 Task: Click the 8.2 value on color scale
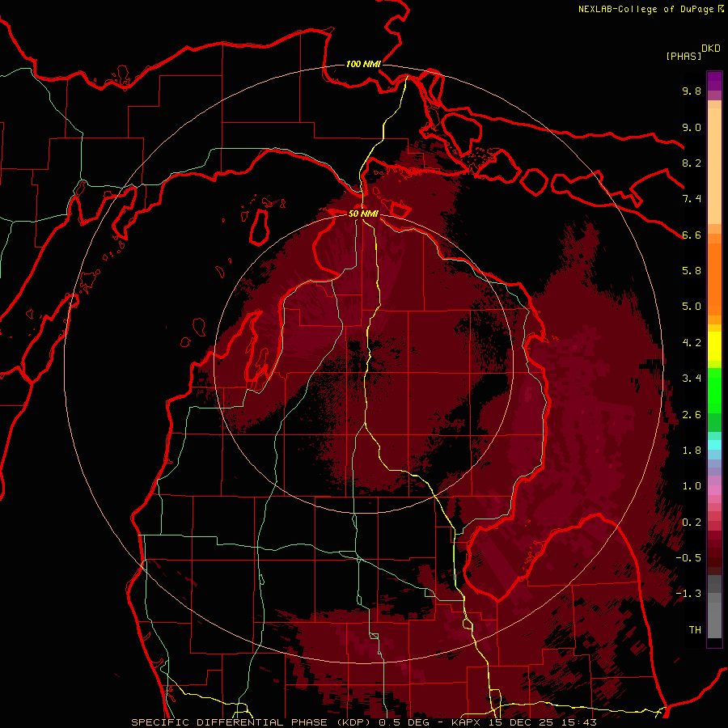(692, 163)
